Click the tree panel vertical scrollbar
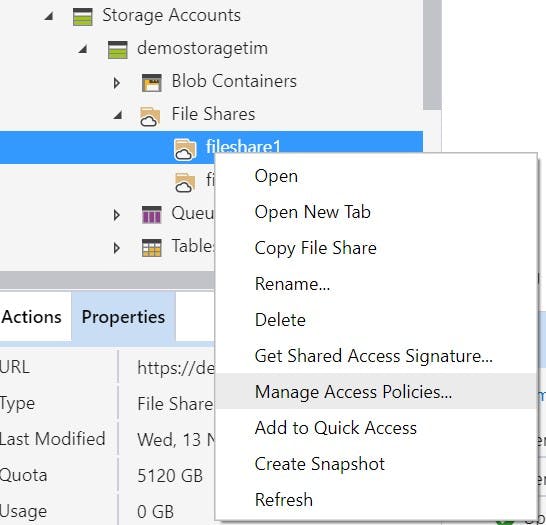This screenshot has height=525, width=546. point(432,55)
